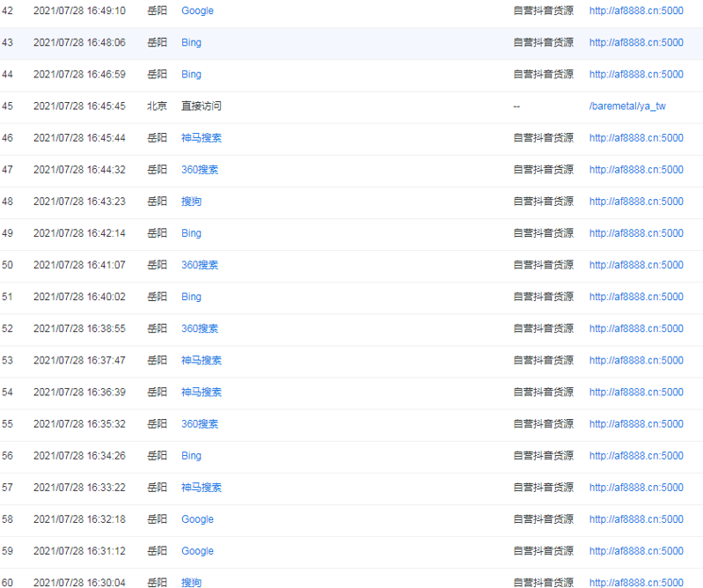Select row number 51
The image size is (703, 588).
(7, 297)
